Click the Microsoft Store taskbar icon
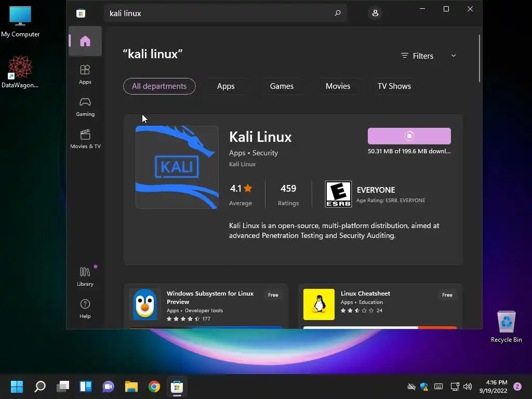 (177, 386)
